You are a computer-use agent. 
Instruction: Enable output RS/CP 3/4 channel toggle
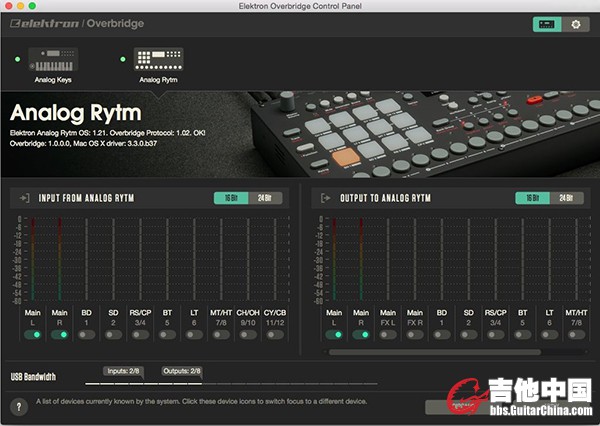point(496,335)
